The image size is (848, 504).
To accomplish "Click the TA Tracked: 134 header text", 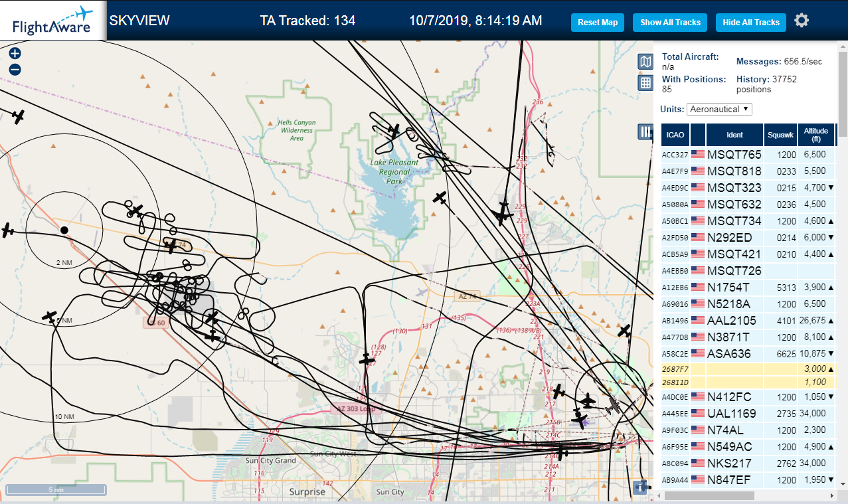I will tap(307, 21).
